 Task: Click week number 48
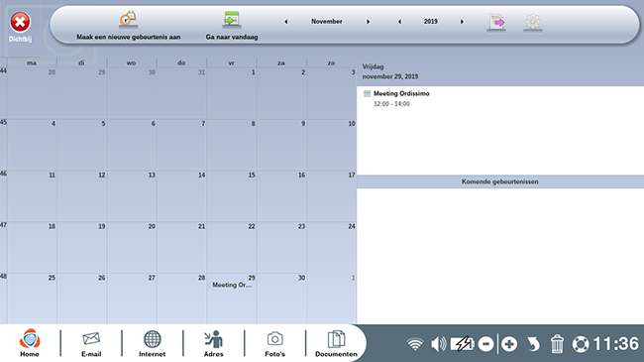coord(3,277)
